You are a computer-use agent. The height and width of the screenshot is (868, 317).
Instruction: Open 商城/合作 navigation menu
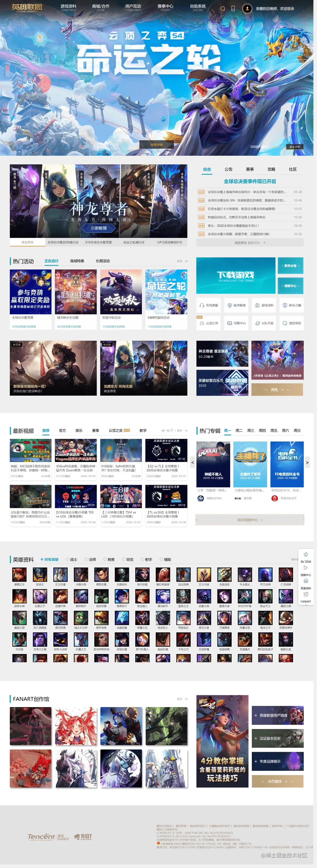(x=101, y=7)
